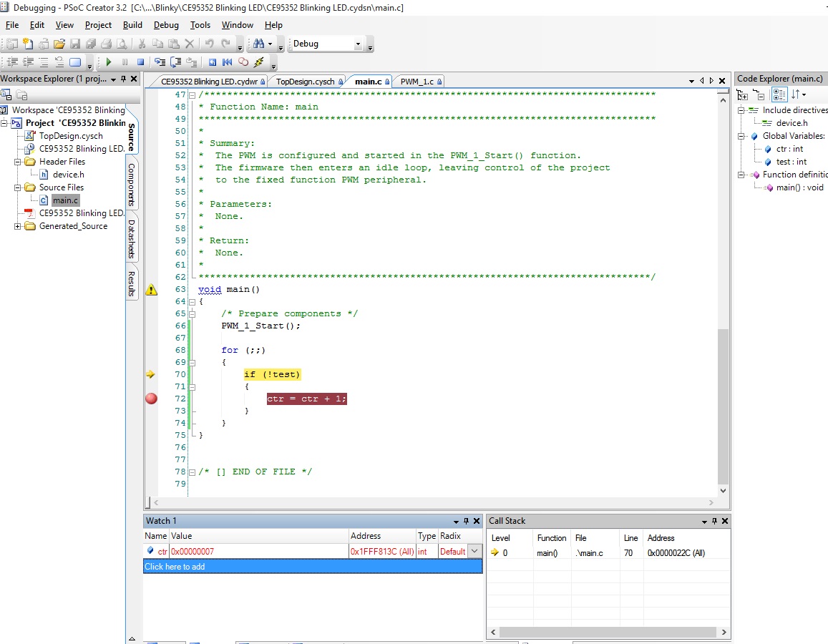
Task: Toggle pin on Workspace Explorer panel
Action: 123,79
